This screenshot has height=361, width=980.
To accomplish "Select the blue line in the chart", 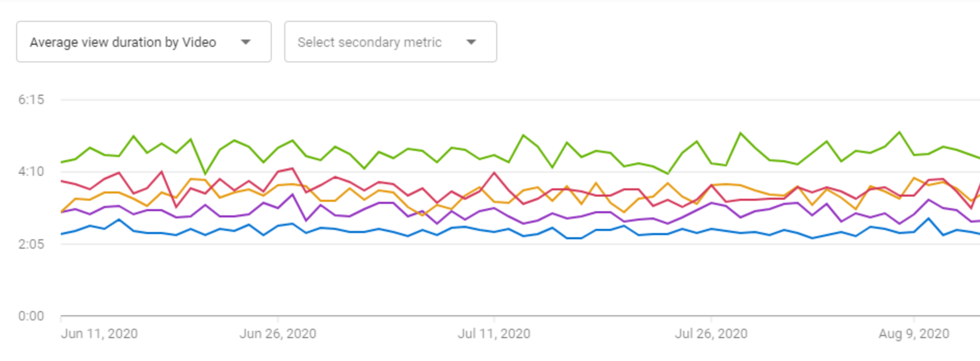I will point(119,220).
